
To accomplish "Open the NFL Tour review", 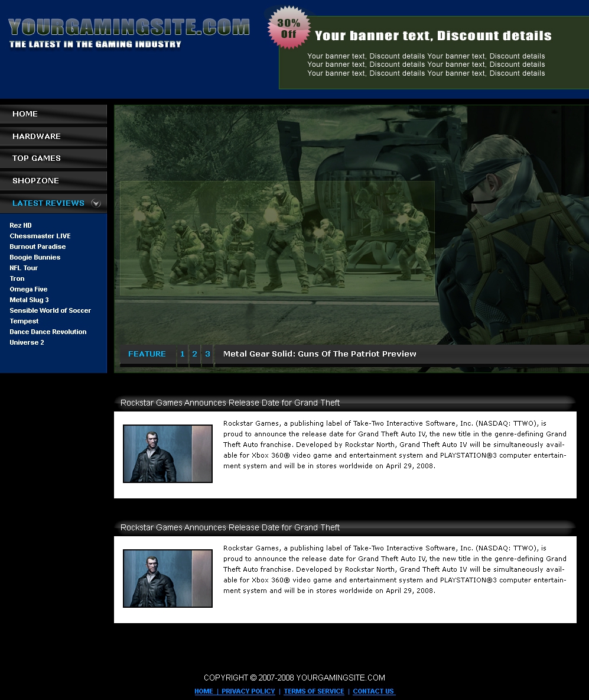I will (x=24, y=268).
